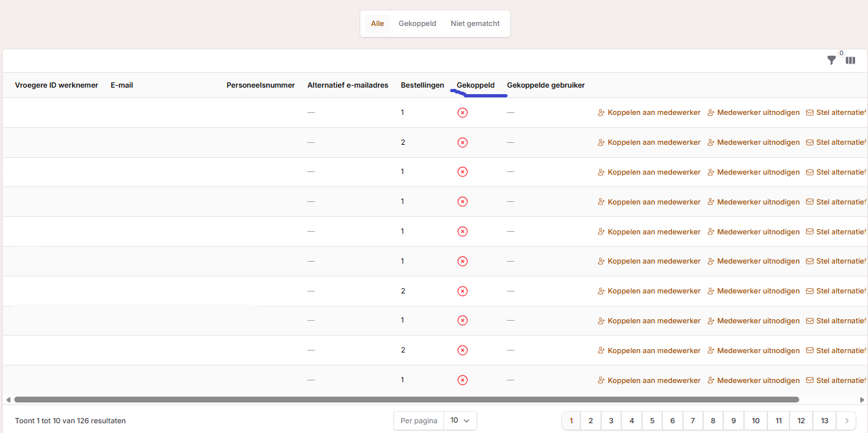Go to page 11 in pagination
This screenshot has height=433, width=868.
778,421
